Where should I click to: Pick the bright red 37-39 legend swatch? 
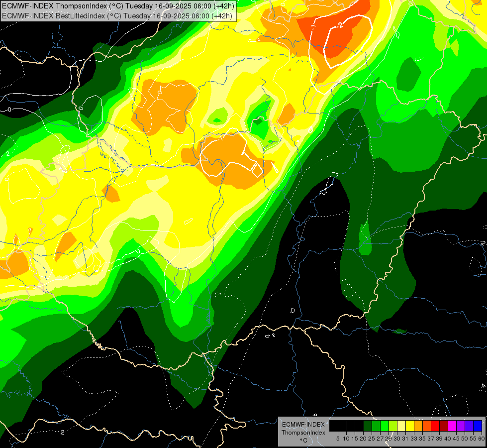click(435, 426)
